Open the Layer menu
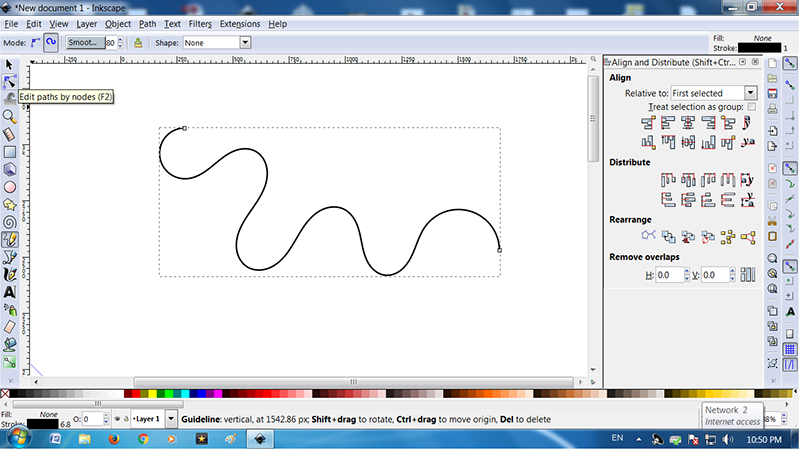This screenshot has width=800, height=451. (x=87, y=24)
